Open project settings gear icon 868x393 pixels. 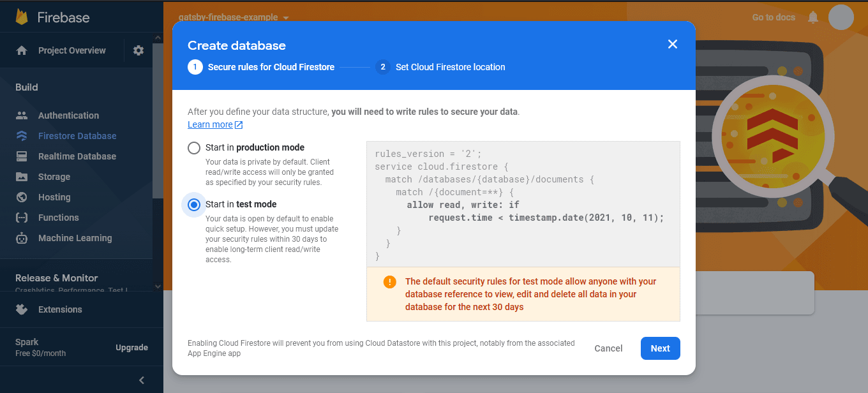click(x=138, y=50)
